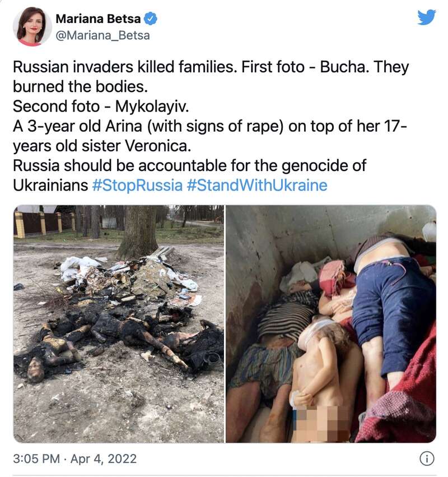Visit the @Mariana_Betsa handle
Image resolution: width=448 pixels, height=477 pixels.
[x=102, y=35]
